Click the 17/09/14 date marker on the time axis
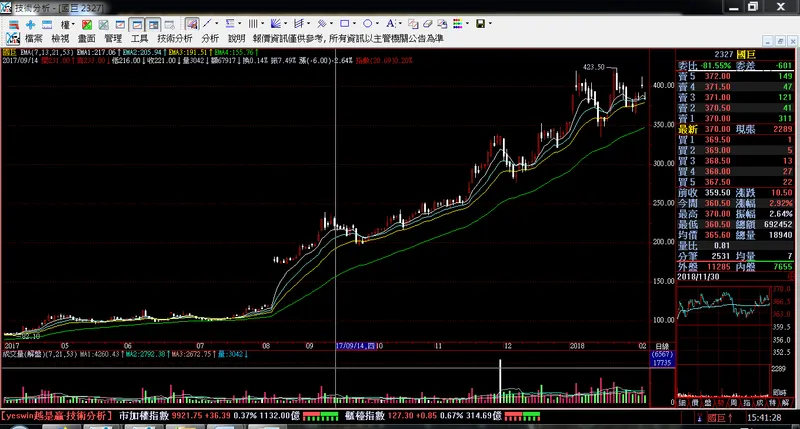This screenshot has width=800, height=429. point(355,346)
